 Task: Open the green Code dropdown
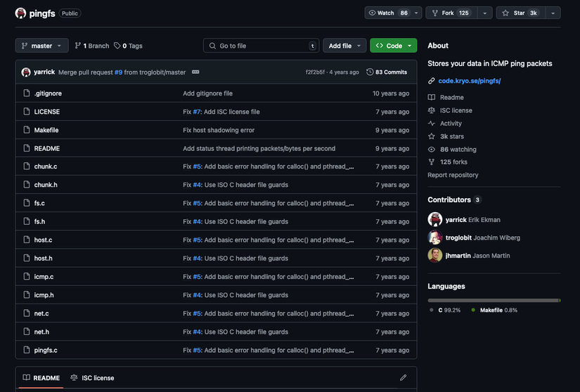394,46
